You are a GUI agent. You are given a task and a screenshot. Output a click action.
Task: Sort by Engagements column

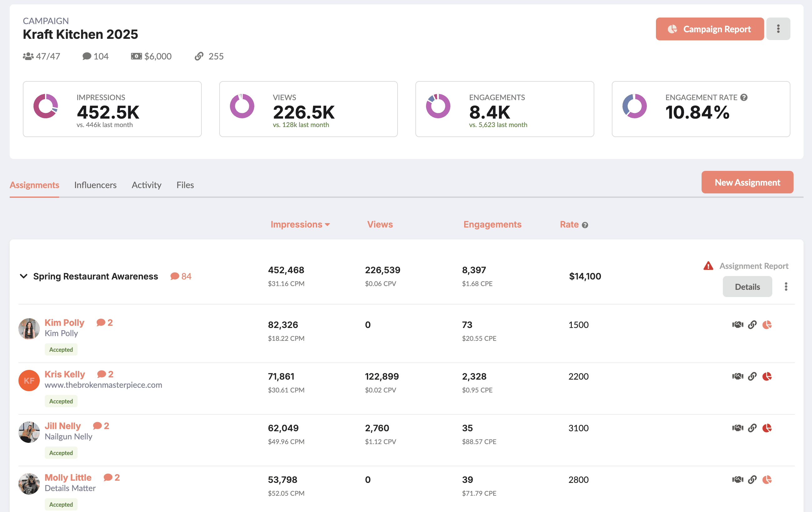tap(492, 224)
